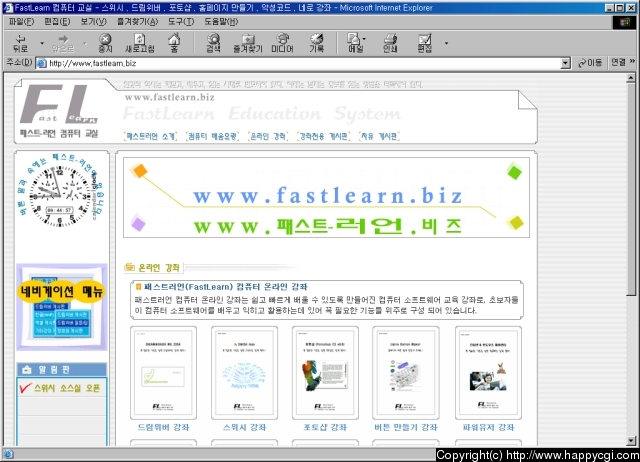The image size is (640, 462).
Task: Click the 주소(D) address label
Action: 19,62
